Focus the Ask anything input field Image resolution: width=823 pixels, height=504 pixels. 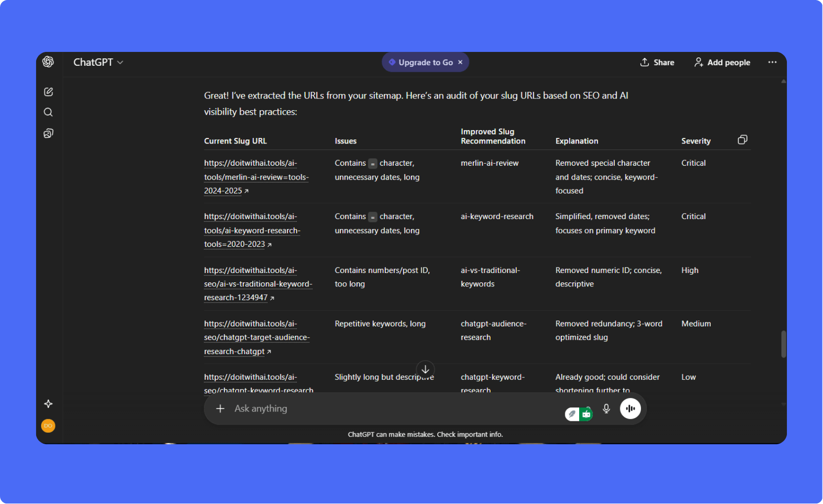(396, 409)
